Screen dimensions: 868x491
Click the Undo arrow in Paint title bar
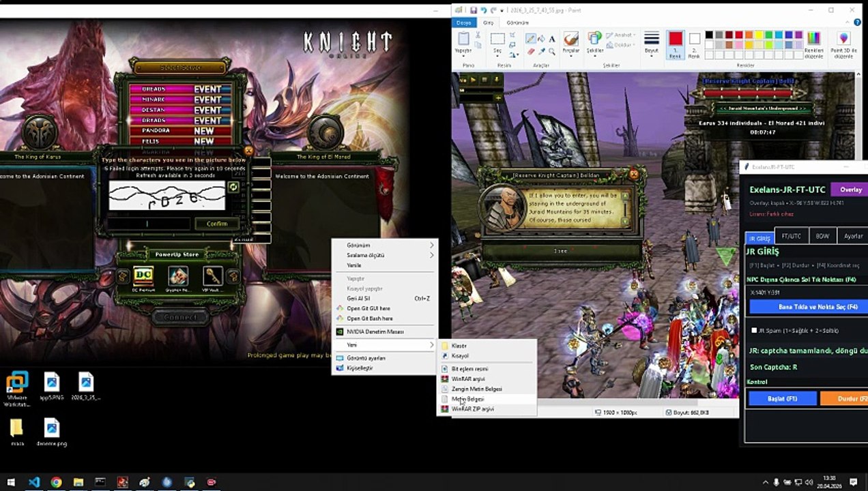[484, 10]
